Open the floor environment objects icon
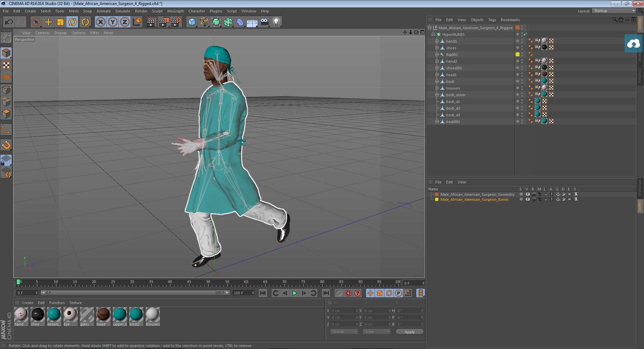The width and height of the screenshot is (644, 349). coord(252,22)
